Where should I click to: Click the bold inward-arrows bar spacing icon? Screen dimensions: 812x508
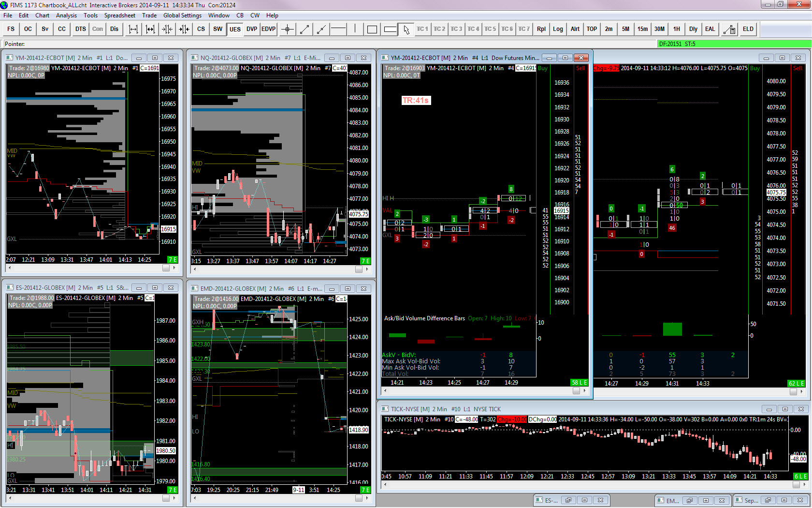click(184, 29)
